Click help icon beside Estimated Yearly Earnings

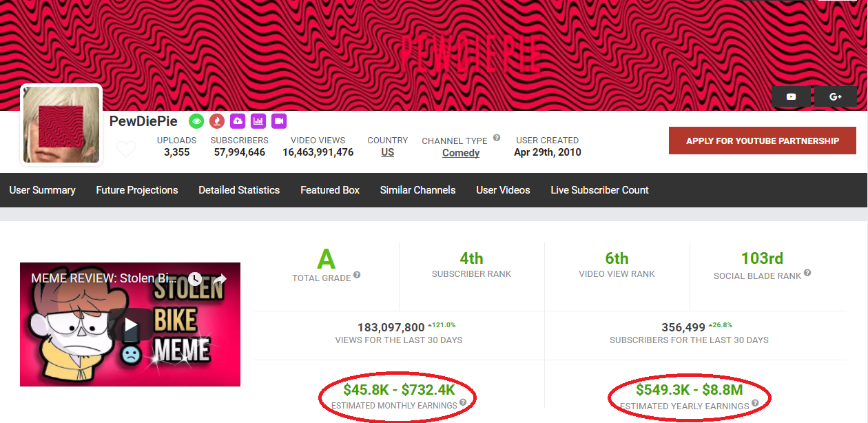(755, 404)
